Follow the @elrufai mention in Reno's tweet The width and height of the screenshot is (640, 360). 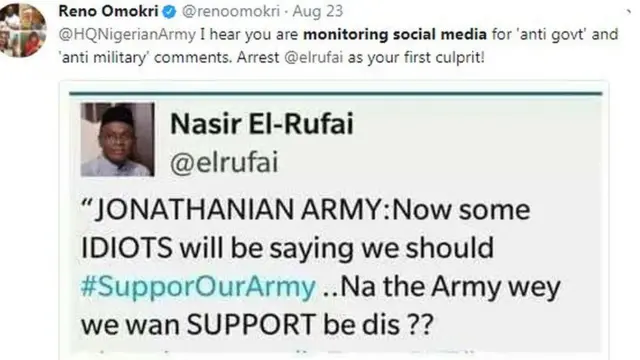[x=313, y=58]
